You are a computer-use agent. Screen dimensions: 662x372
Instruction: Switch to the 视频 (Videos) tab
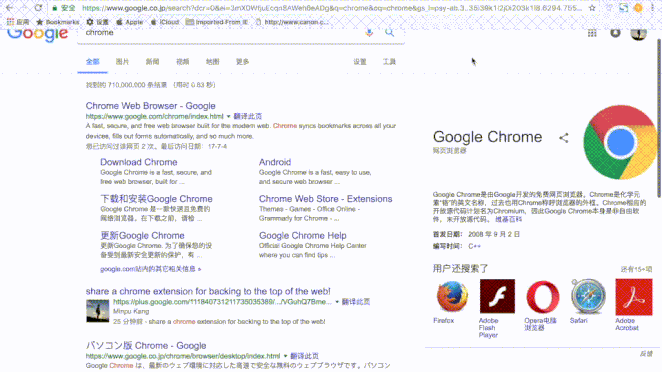click(x=182, y=62)
